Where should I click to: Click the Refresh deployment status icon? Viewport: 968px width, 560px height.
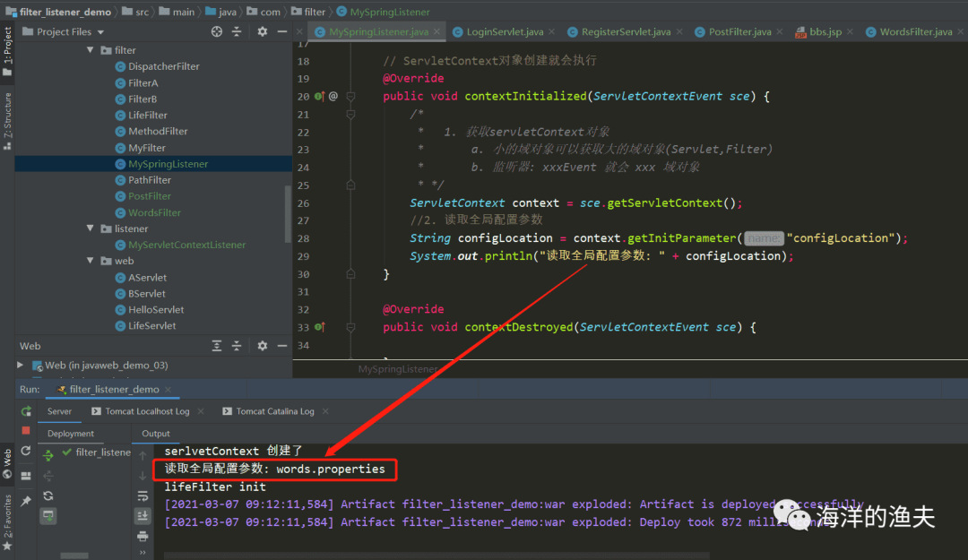(x=48, y=495)
